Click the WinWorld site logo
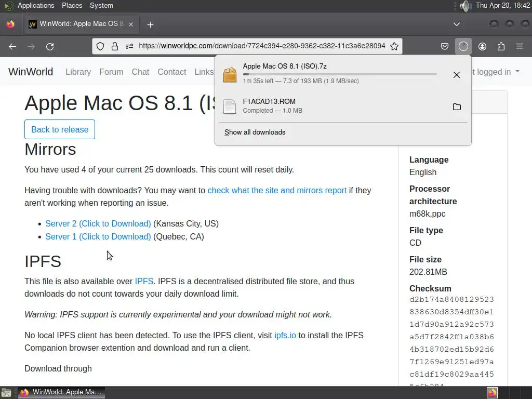The width and height of the screenshot is (532, 399). point(31,72)
